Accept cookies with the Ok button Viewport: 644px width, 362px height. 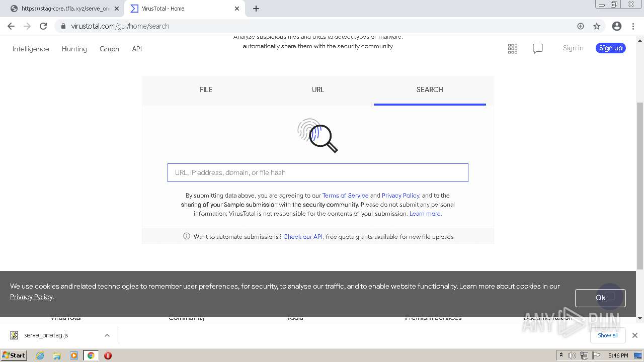tap(600, 298)
